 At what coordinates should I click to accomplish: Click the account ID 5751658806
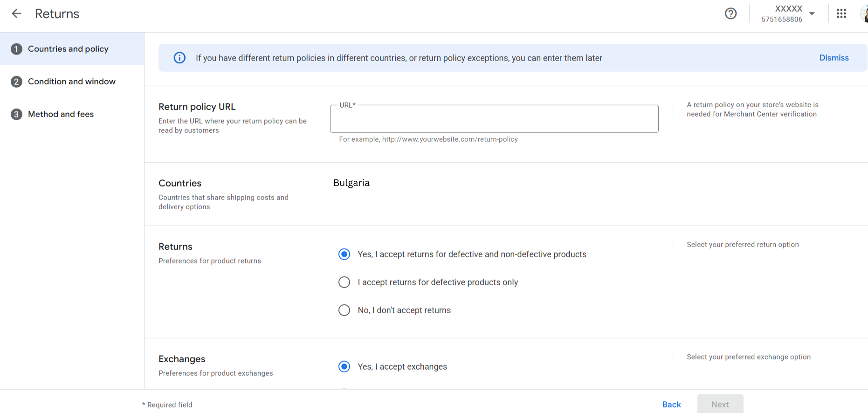pyautogui.click(x=782, y=20)
